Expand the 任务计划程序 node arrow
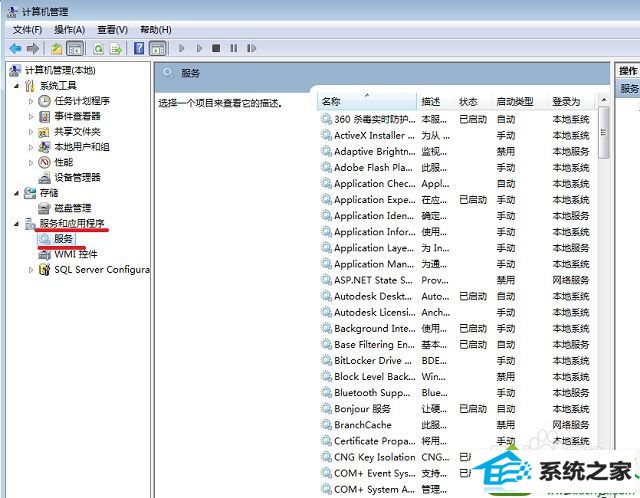This screenshot has height=498, width=640. coord(31,101)
